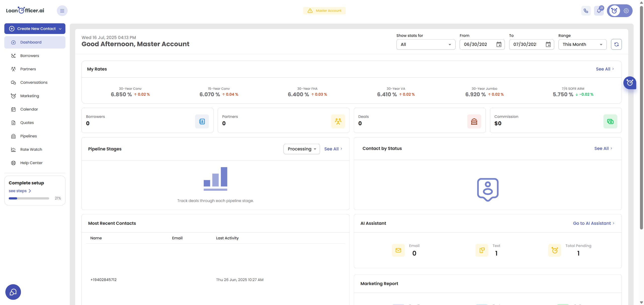Open the Range This Month dropdown
The image size is (644, 305).
tap(582, 44)
